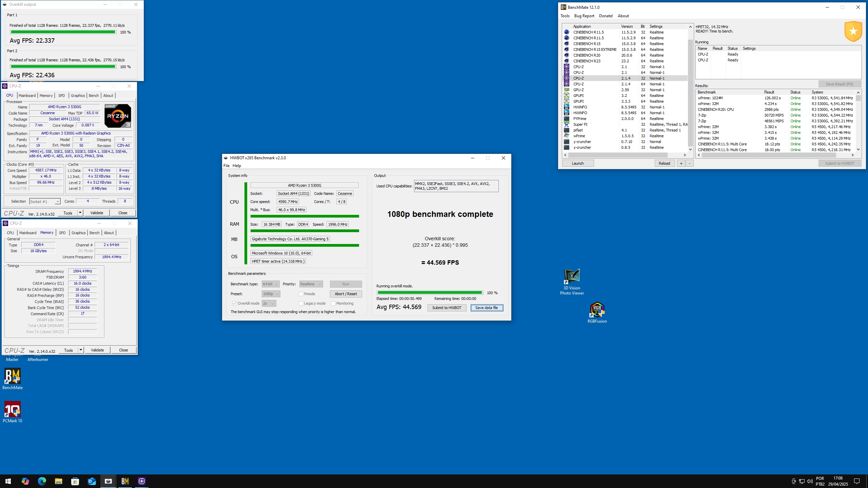The height and width of the screenshot is (488, 868).
Task: Click HWBOT overkill progress bar
Action: pos(430,293)
